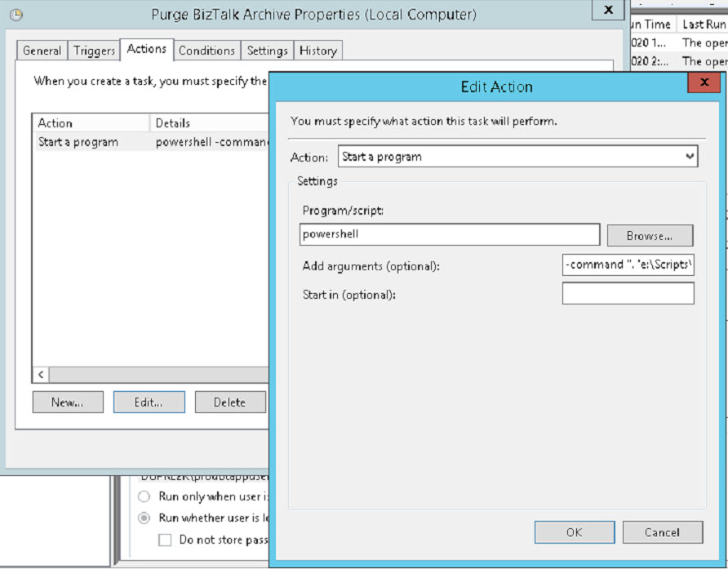Click in the Program/script field
Image resolution: width=728 pixels, height=569 pixels.
tap(449, 235)
